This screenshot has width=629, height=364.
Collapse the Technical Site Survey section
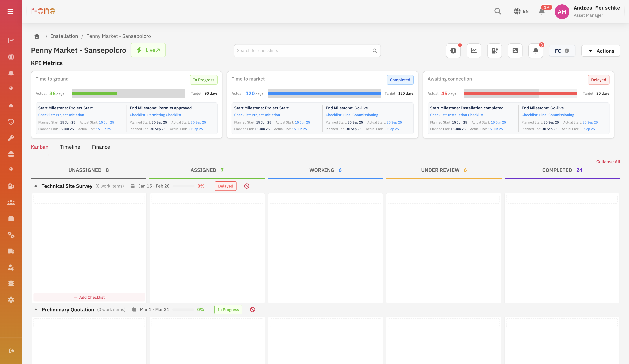point(36,186)
